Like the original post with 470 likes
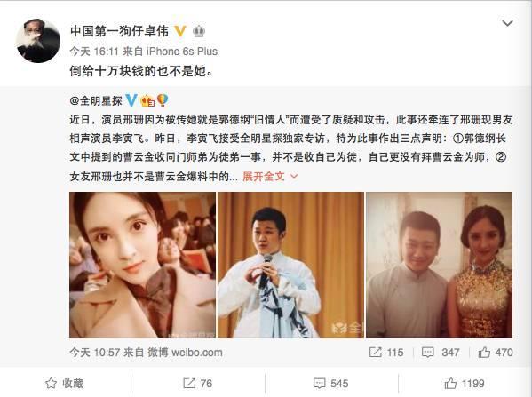 point(496,353)
